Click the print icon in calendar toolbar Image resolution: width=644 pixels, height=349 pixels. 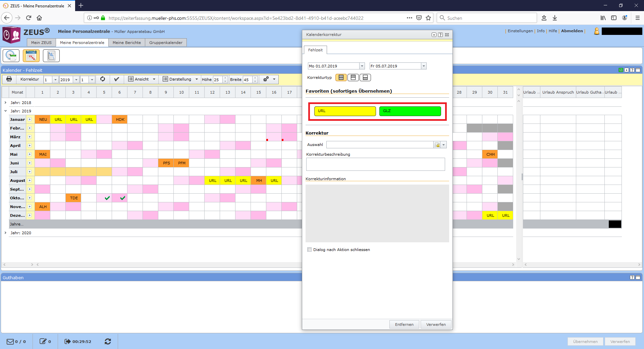(x=9, y=79)
